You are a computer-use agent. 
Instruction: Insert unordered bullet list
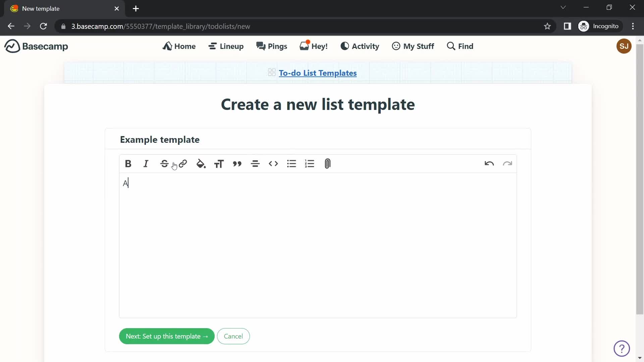291,164
